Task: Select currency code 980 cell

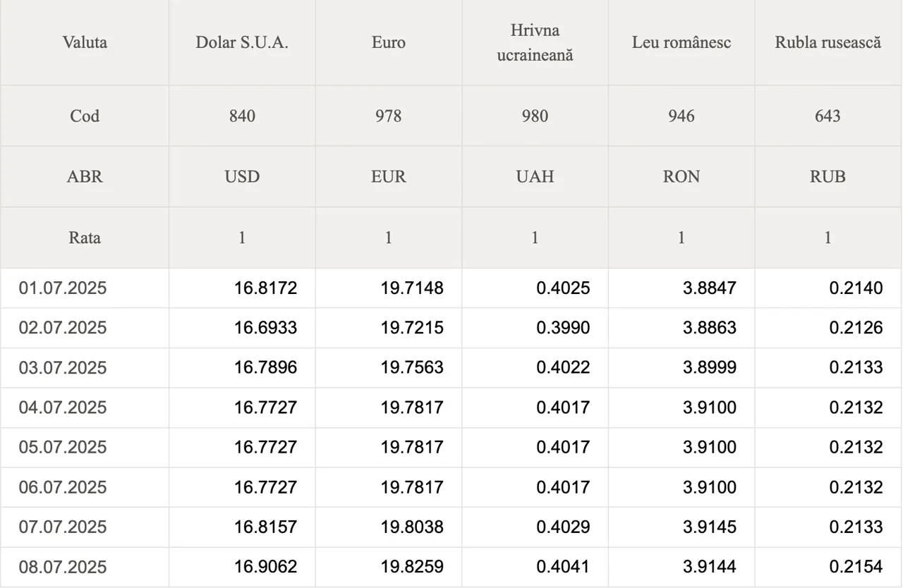Action: pos(535,116)
